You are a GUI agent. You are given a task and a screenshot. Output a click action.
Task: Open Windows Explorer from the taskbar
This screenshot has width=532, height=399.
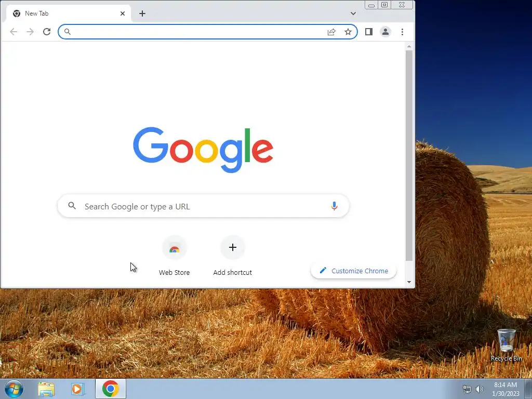(46, 389)
